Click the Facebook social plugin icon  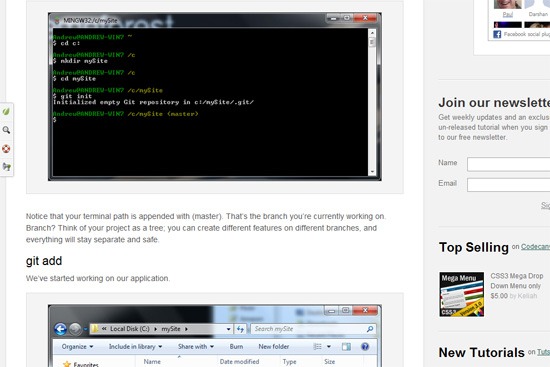[x=497, y=34]
